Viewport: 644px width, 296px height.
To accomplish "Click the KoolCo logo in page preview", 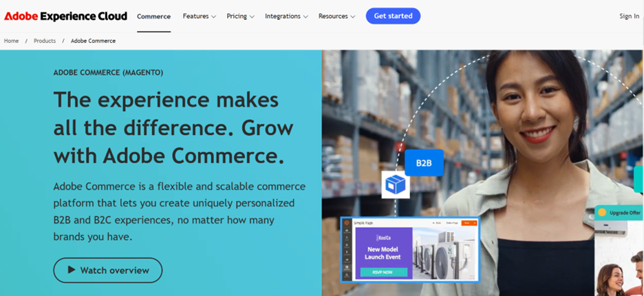I will [x=384, y=237].
